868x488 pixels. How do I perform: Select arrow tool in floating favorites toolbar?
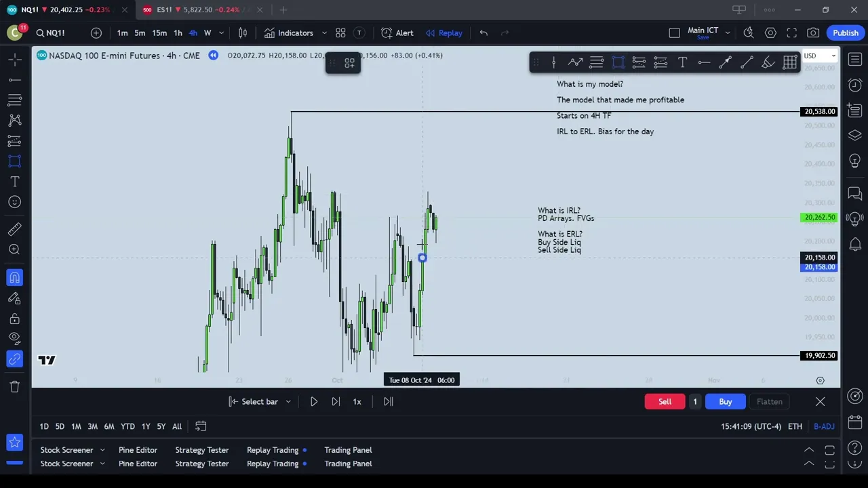725,62
